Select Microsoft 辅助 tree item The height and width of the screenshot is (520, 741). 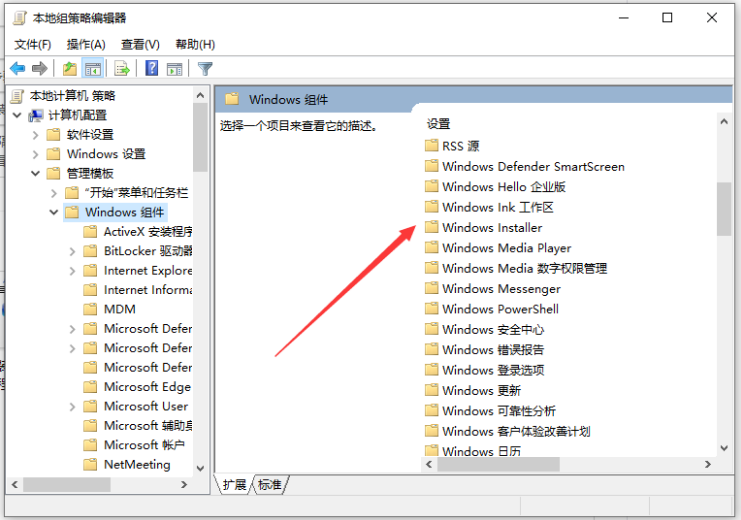pos(138,425)
